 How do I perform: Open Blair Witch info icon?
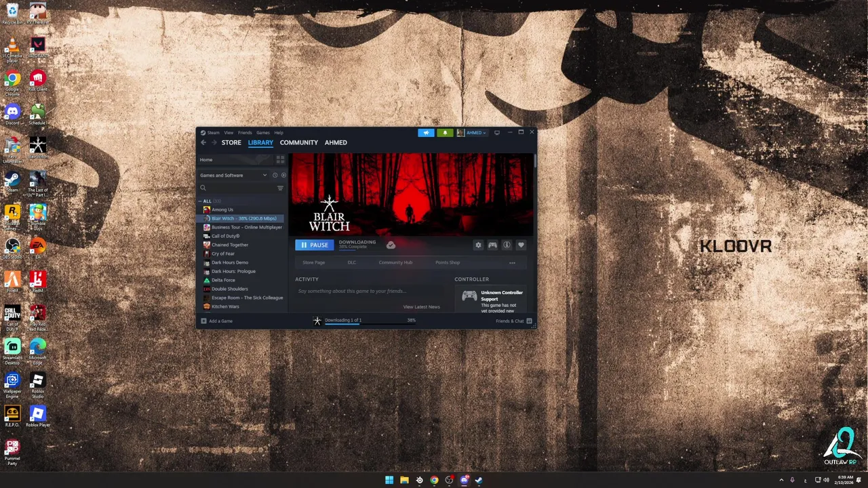[x=507, y=245]
